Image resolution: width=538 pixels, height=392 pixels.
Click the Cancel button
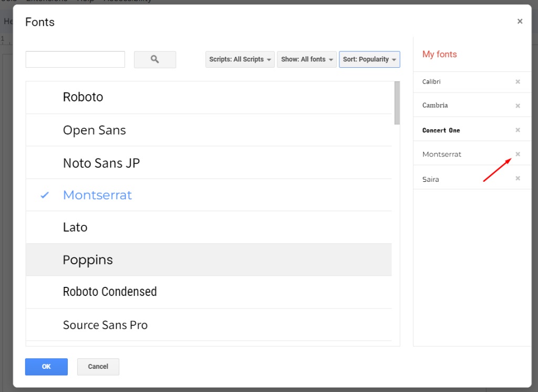coord(98,367)
